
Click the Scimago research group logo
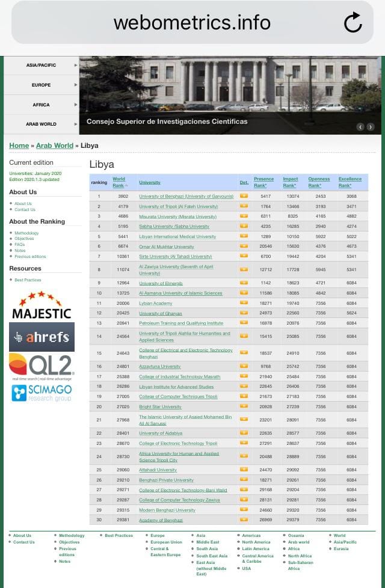point(42,393)
